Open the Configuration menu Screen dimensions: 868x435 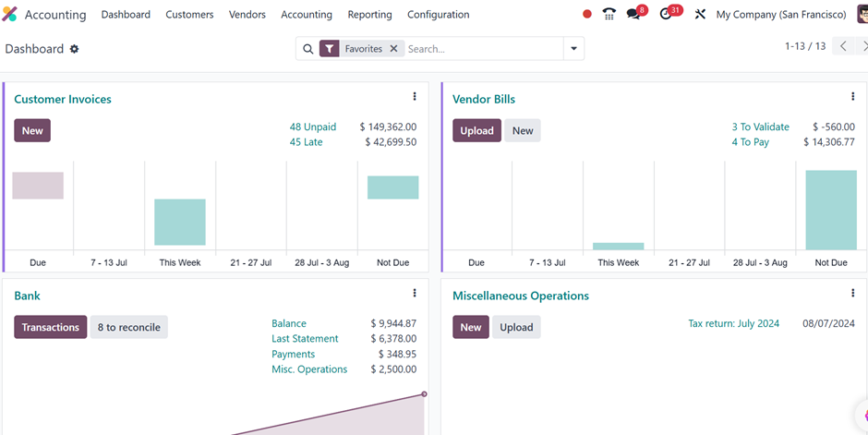[439, 15]
